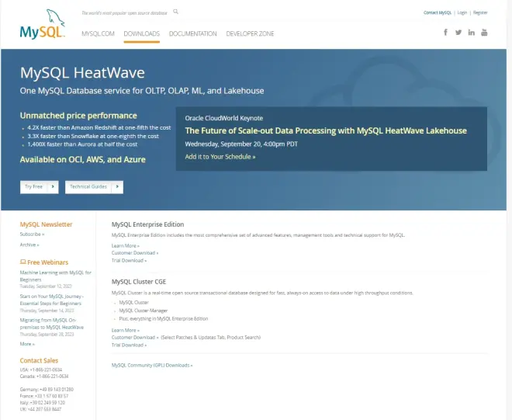The image size is (512, 420).
Task: Open the LinkedIn icon
Action: (471, 33)
